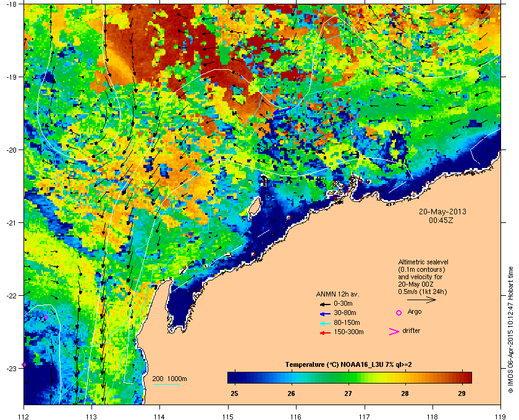Click longitude axis label 115
The width and height of the screenshot is (519, 420).
tap(228, 417)
